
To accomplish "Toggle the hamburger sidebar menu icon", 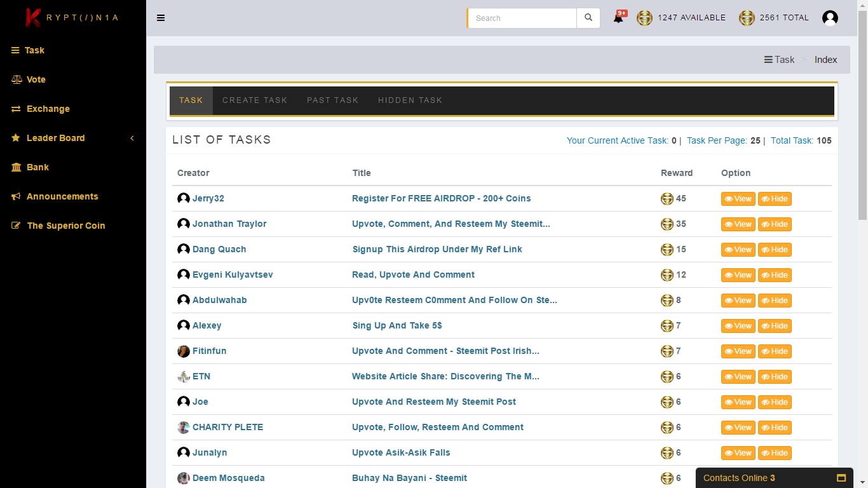I will 161,18.
